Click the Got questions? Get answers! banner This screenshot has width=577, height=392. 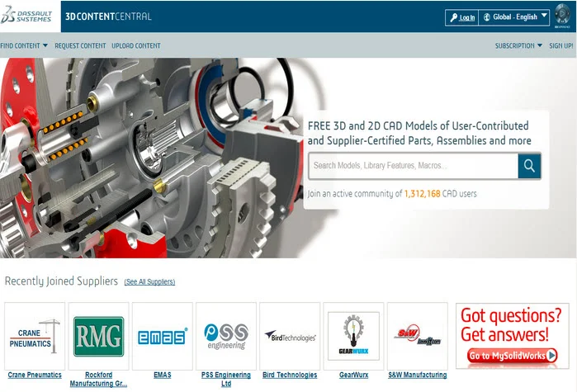click(x=513, y=336)
